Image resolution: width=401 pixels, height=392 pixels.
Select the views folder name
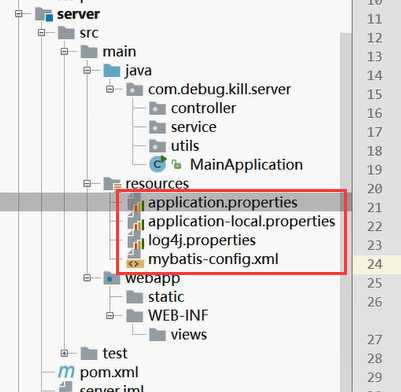click(x=189, y=335)
